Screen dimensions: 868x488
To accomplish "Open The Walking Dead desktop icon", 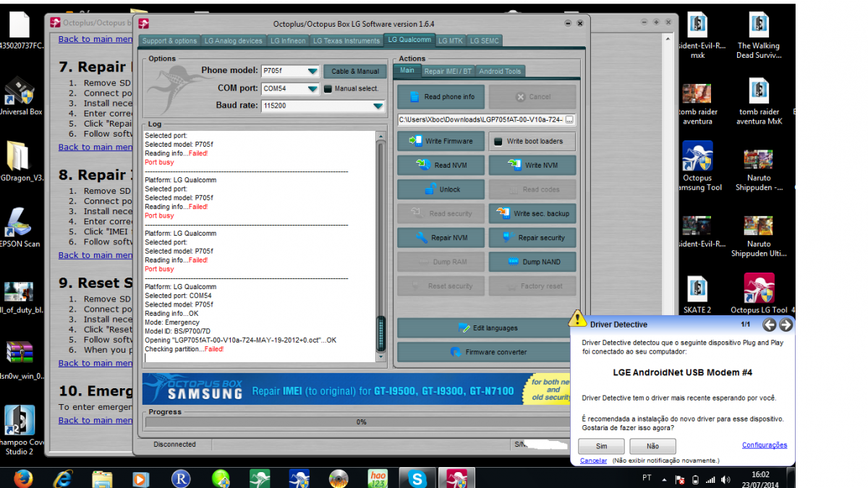I will 759,35.
